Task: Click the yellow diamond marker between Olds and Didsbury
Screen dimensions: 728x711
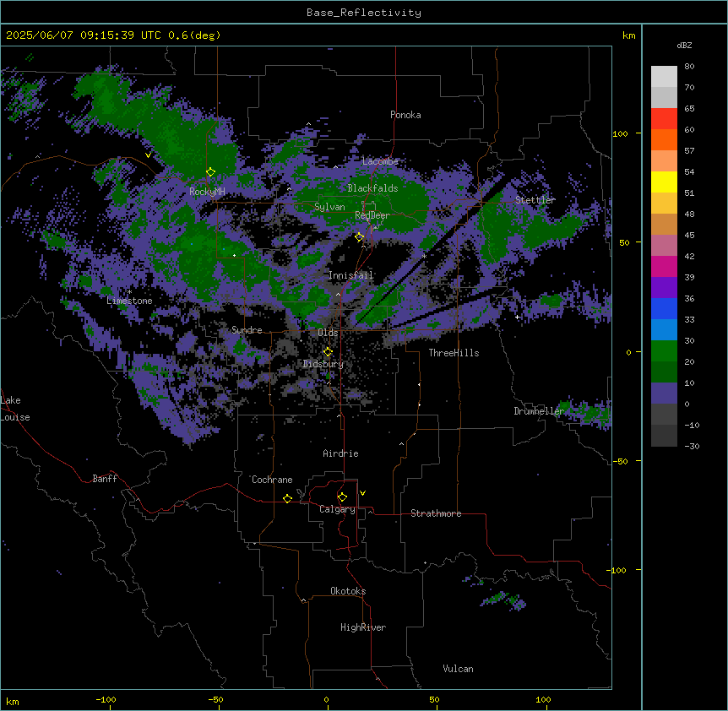Action: [328, 351]
